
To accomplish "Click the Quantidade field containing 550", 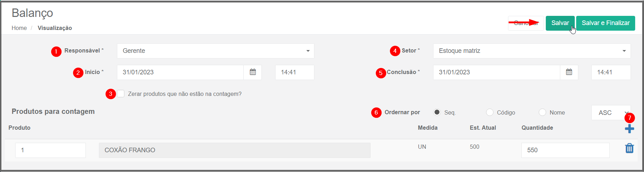I will (x=565, y=150).
